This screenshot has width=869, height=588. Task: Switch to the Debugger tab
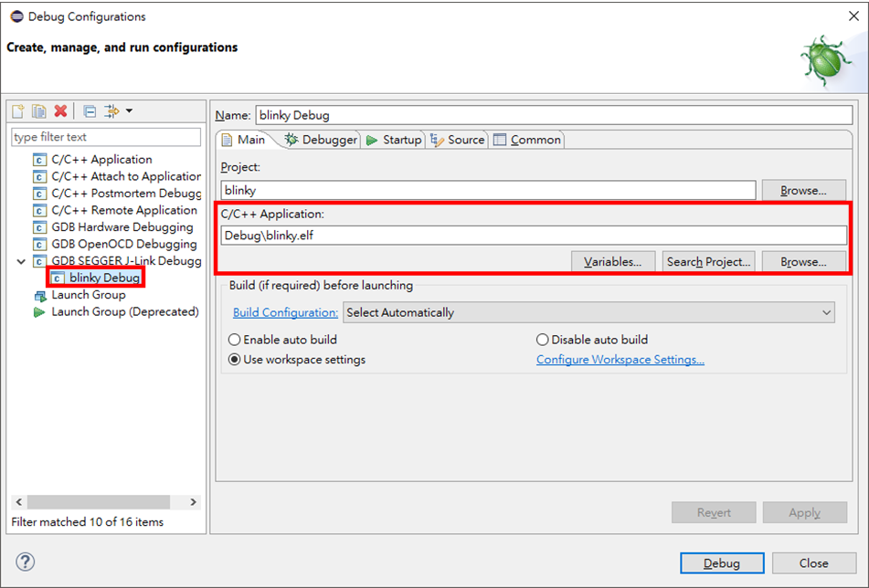321,140
